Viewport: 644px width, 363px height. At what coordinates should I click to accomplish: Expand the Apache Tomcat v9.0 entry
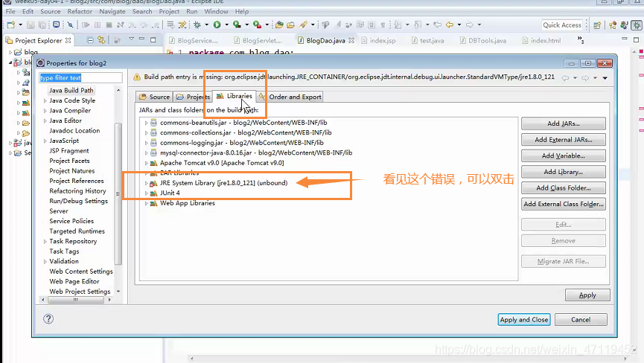tap(146, 163)
